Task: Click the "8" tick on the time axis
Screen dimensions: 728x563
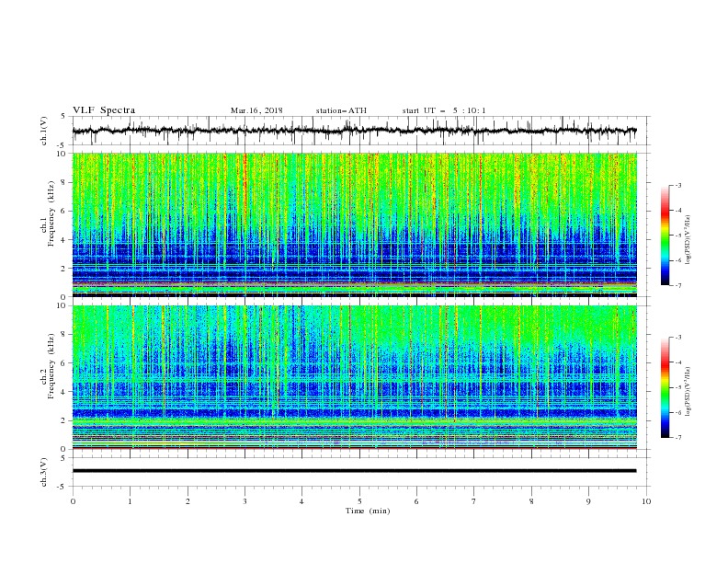Action: tap(531, 501)
